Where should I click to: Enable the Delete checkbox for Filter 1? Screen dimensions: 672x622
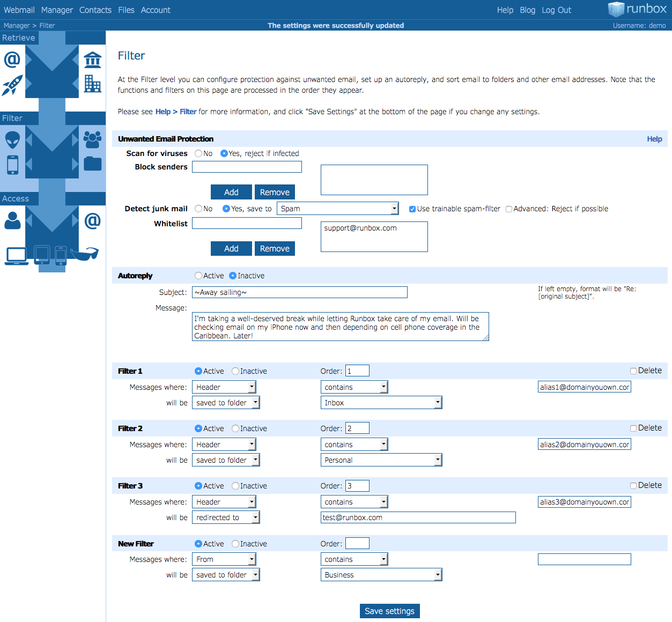point(633,371)
